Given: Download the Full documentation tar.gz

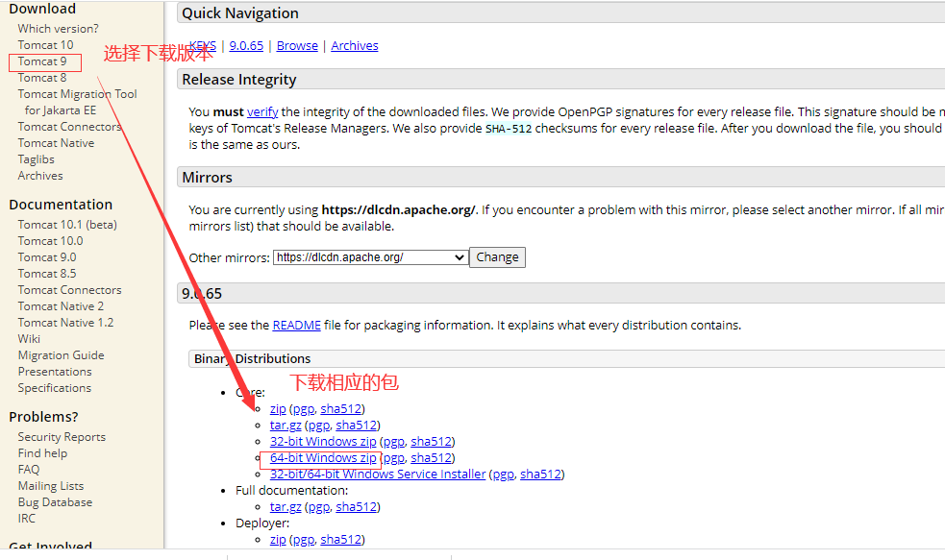Looking at the screenshot, I should pyautogui.click(x=286, y=507).
